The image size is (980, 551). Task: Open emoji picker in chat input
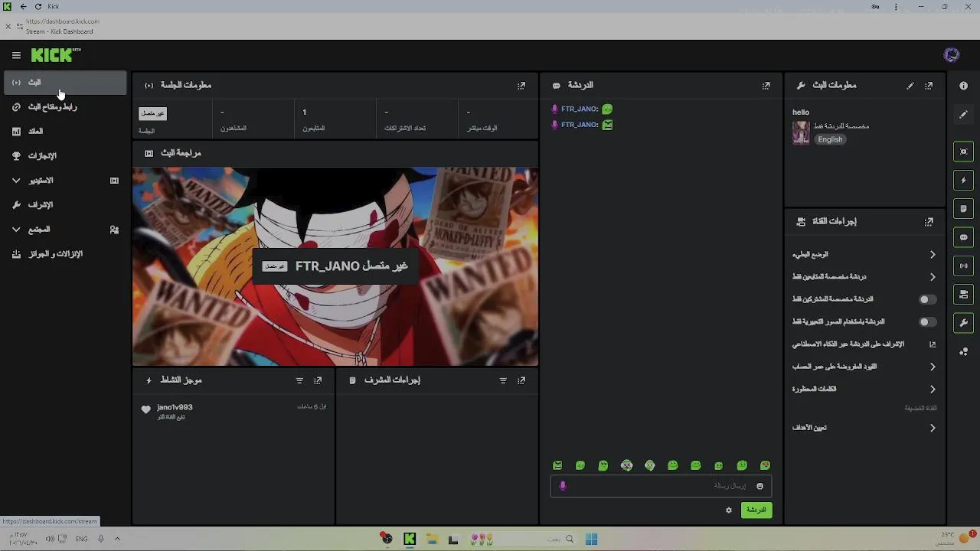759,486
